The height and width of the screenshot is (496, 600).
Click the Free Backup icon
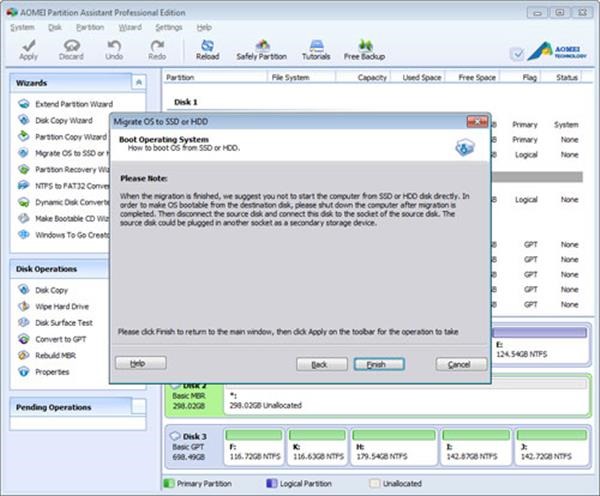coord(365,46)
